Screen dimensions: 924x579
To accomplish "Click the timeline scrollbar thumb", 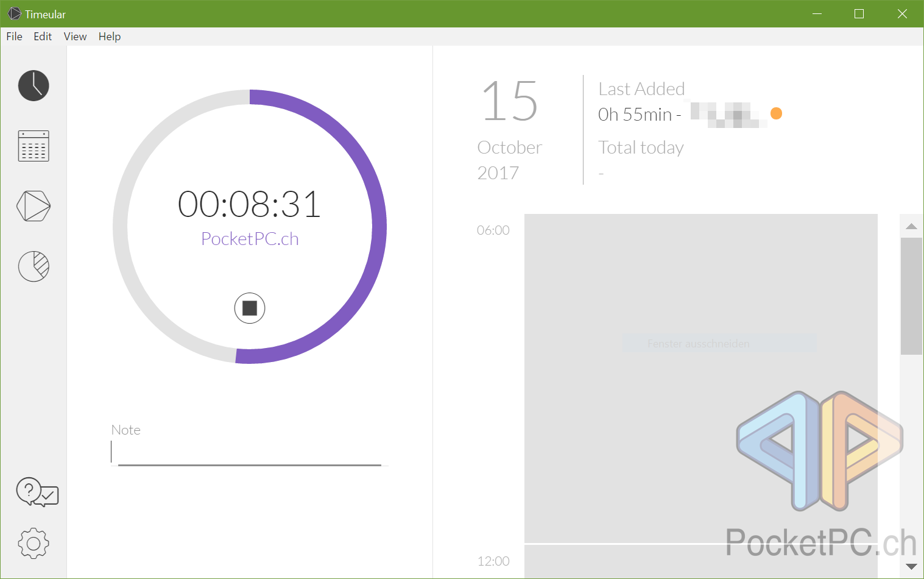I will (911, 296).
